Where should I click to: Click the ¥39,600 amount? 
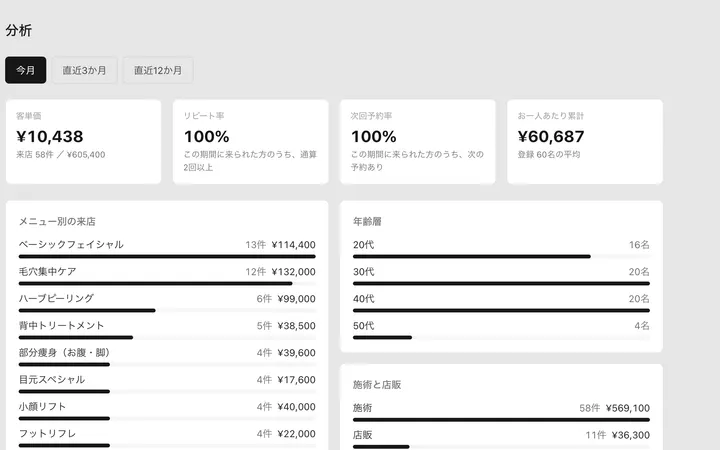(x=297, y=353)
